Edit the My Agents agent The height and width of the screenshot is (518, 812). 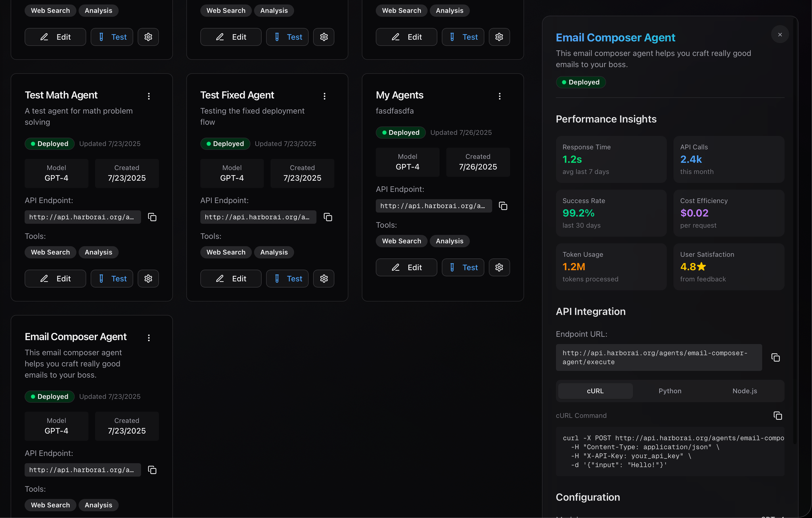(406, 267)
